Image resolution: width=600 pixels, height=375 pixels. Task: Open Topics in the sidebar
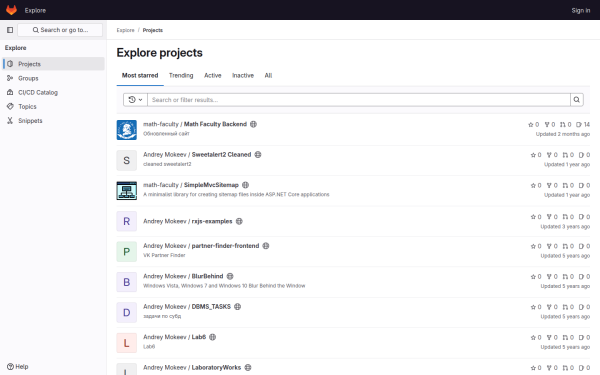tap(54, 106)
